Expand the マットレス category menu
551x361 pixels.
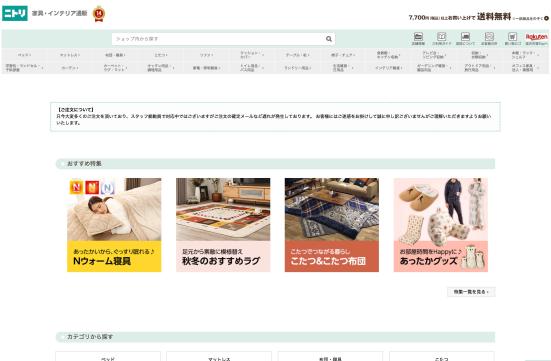[x=70, y=55]
